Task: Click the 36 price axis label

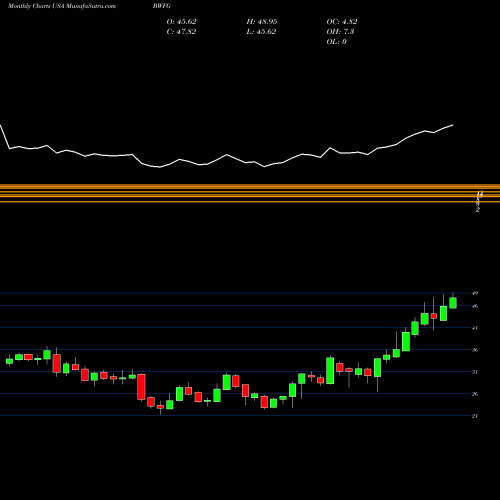Action: tap(475, 350)
